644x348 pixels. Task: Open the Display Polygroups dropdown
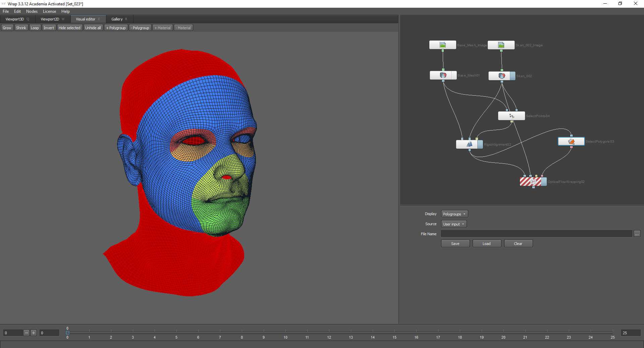tap(454, 214)
